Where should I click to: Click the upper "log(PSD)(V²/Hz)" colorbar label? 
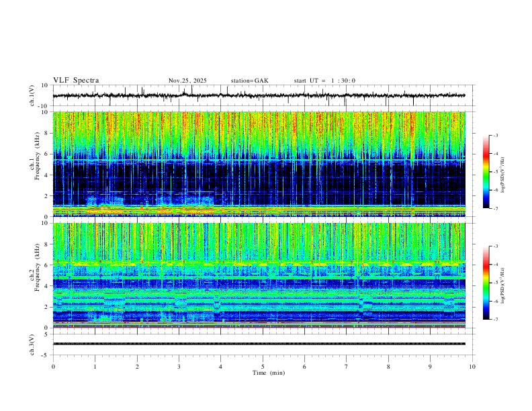pos(502,175)
